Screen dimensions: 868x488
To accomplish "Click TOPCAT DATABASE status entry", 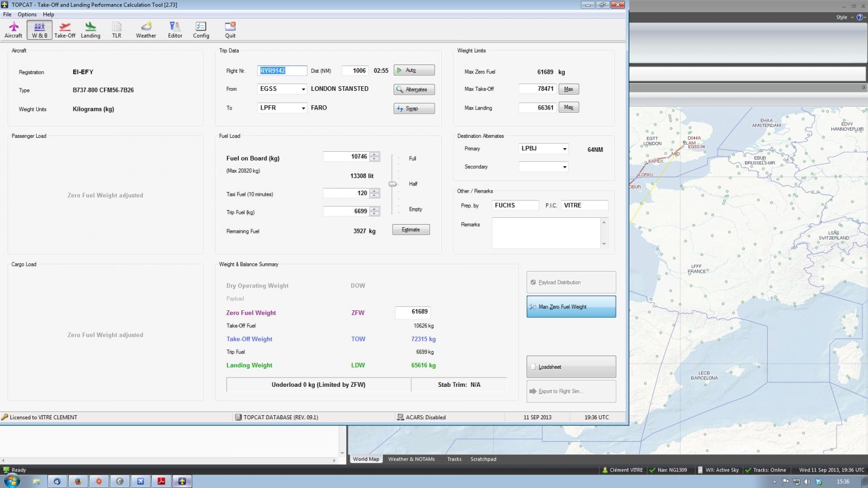I will tap(276, 417).
